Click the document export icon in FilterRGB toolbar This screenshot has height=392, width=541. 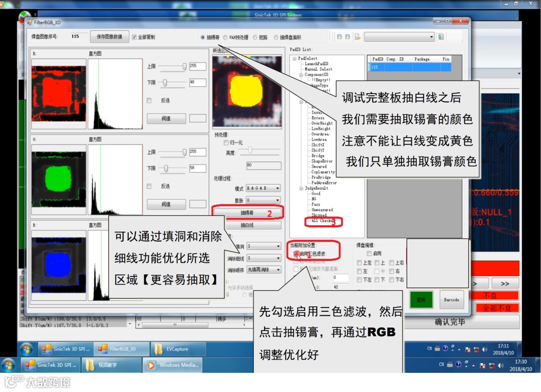click(x=358, y=37)
